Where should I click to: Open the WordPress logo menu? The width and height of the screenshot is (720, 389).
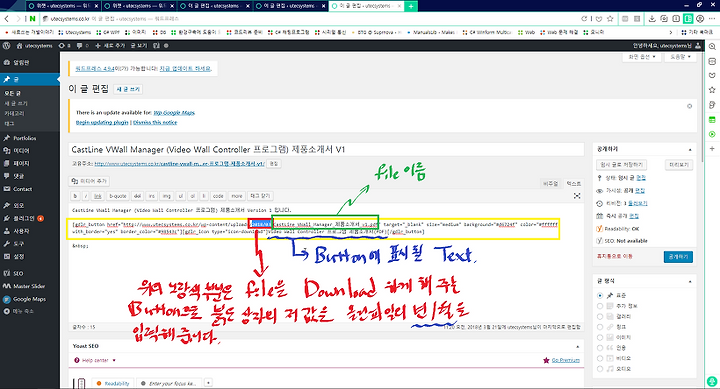pos(6,46)
